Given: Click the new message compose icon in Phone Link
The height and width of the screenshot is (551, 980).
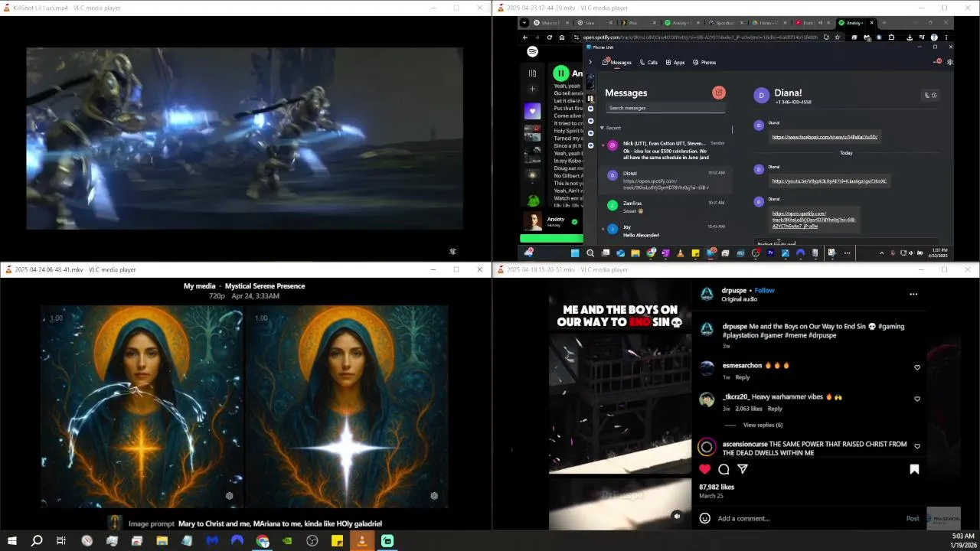Looking at the screenshot, I should [x=718, y=93].
